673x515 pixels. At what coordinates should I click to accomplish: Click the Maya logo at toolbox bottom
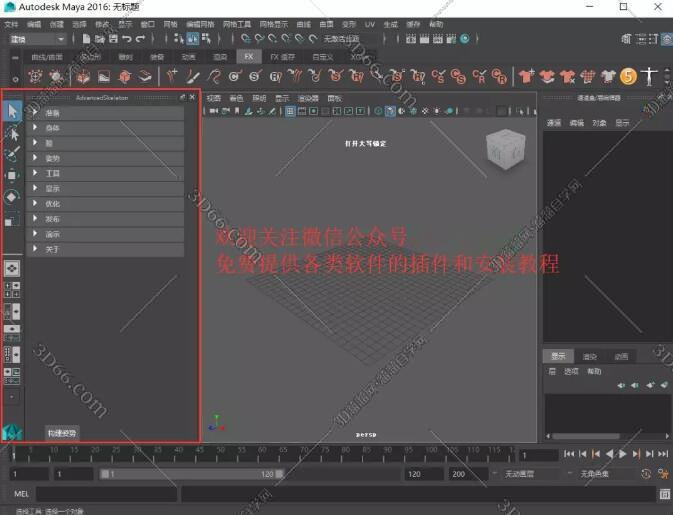pyautogui.click(x=12, y=432)
